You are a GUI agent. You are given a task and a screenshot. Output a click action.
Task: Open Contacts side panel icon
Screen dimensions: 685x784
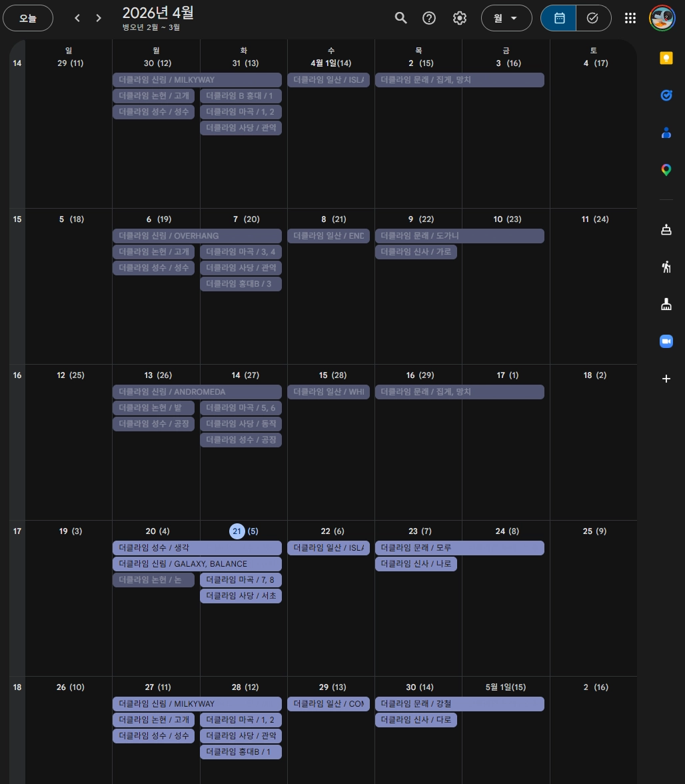666,133
